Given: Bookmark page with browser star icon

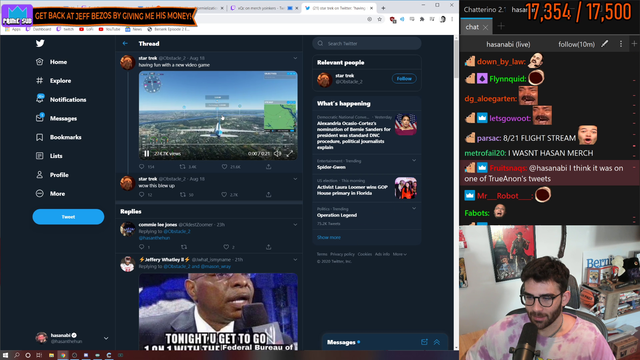Looking at the screenshot, I should 380,19.
